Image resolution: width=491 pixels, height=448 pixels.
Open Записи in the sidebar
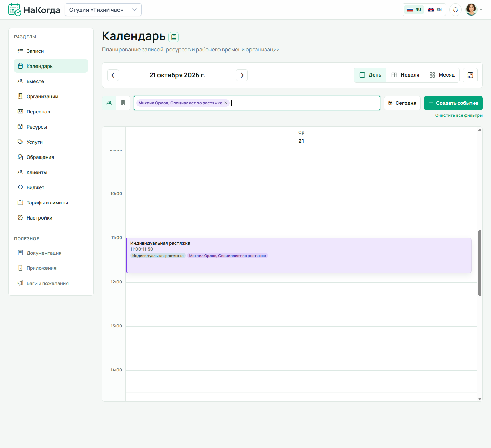coord(51,51)
